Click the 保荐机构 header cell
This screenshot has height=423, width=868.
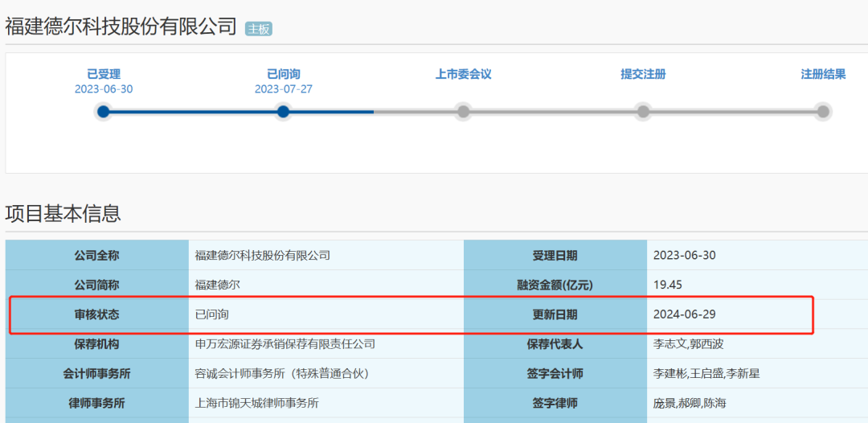(97, 344)
